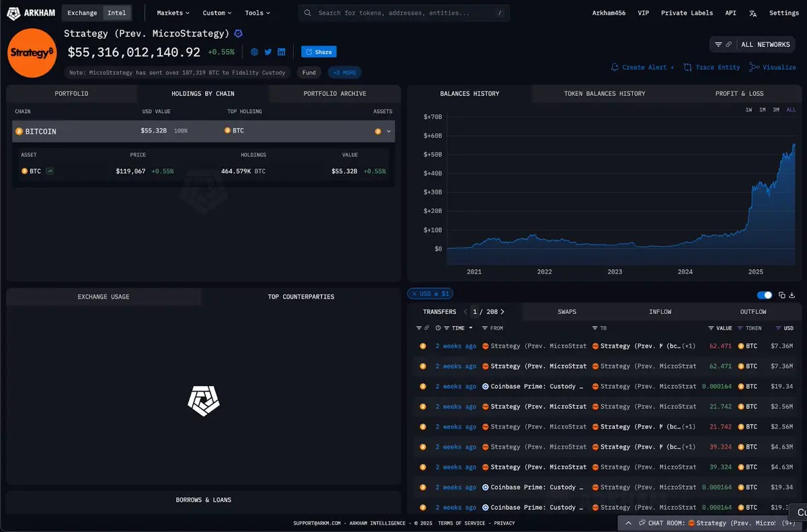Click the filter-link icon in transfers header
This screenshot has width=807, height=532.
(x=422, y=328)
